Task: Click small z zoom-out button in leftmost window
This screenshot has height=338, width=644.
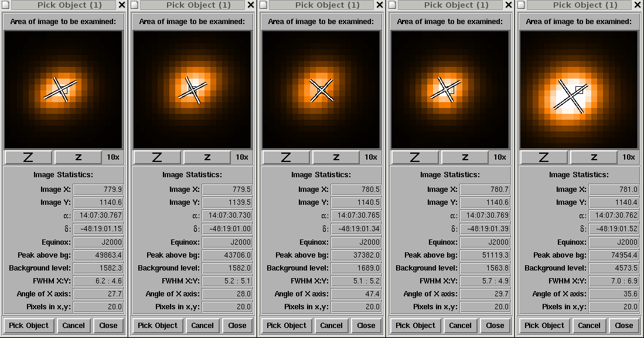Action: point(78,157)
